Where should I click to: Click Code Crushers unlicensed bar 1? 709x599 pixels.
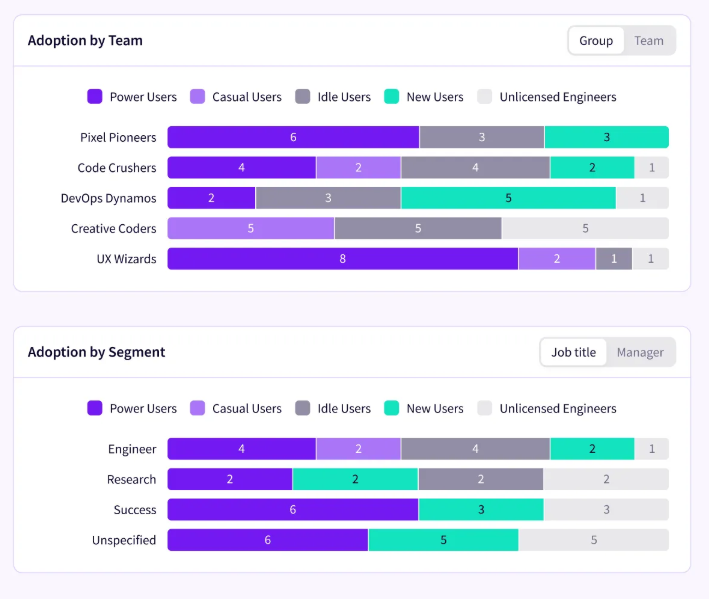[652, 168]
